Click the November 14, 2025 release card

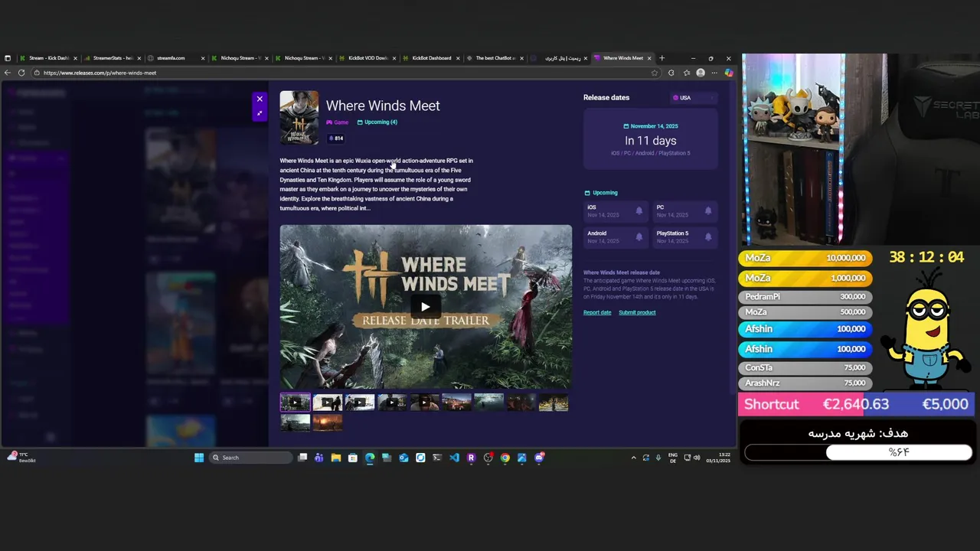click(650, 140)
